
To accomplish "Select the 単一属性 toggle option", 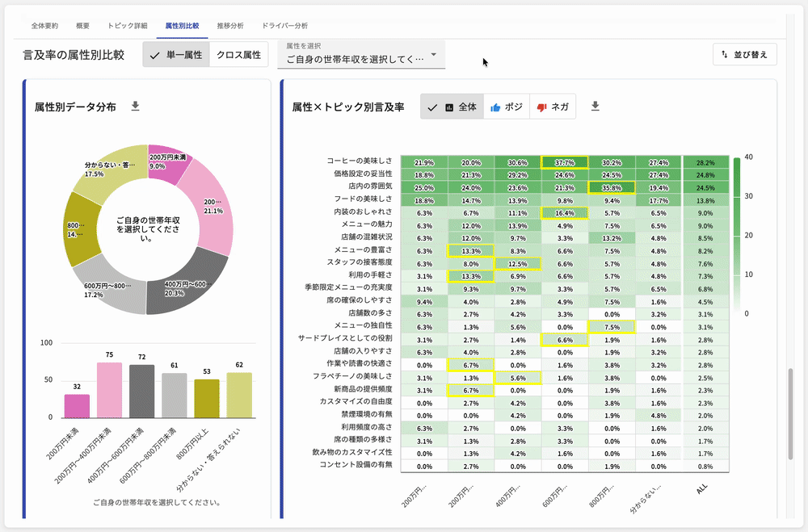I will click(x=176, y=55).
